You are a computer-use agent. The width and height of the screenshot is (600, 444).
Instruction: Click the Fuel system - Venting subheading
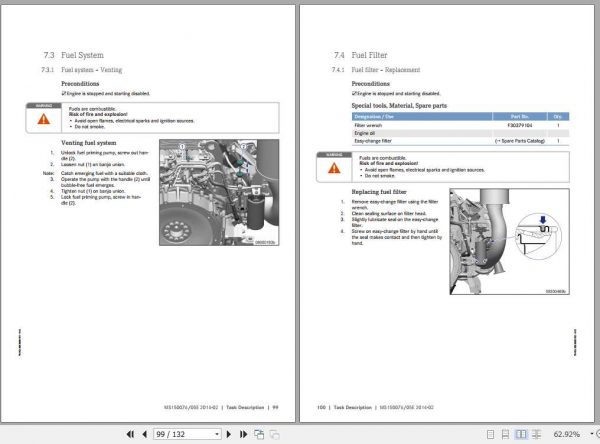[x=91, y=70]
